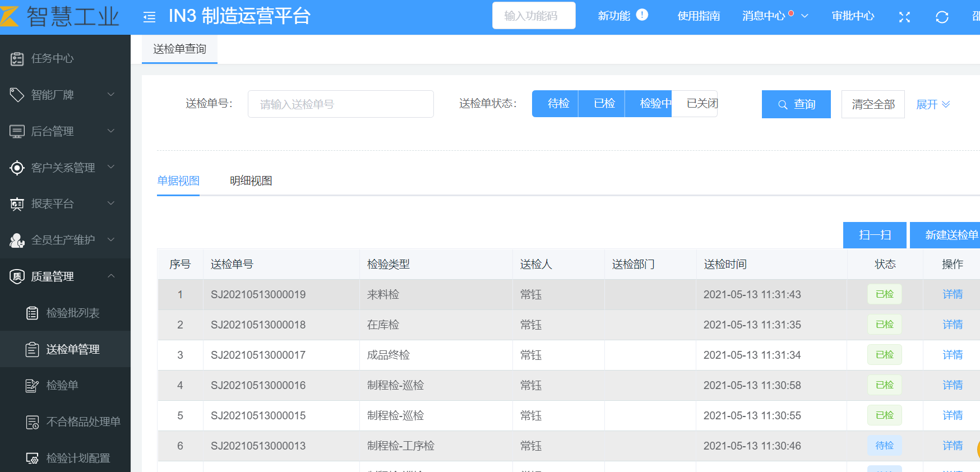This screenshot has width=980, height=472.
Task: Click the 新功能 notice icon
Action: pyautogui.click(x=642, y=15)
